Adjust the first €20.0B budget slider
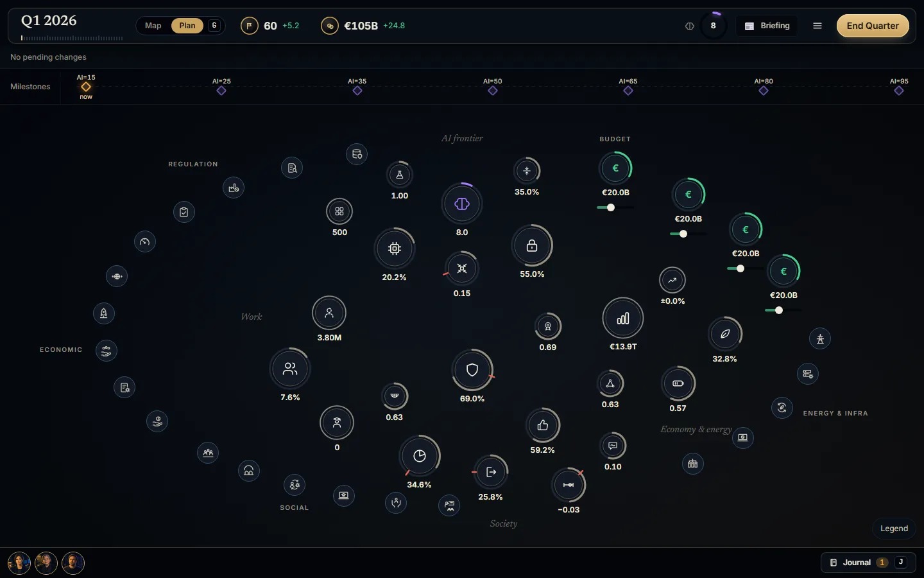The height and width of the screenshot is (578, 924). (x=611, y=207)
